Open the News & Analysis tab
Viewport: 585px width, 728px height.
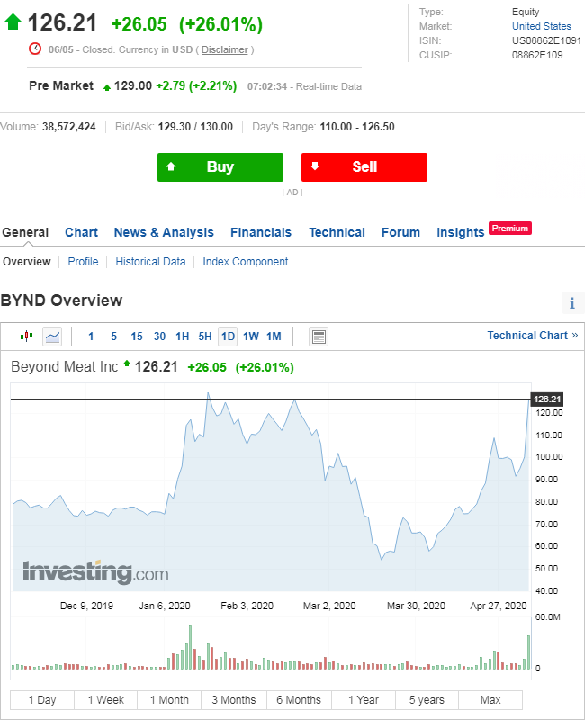pos(164,232)
